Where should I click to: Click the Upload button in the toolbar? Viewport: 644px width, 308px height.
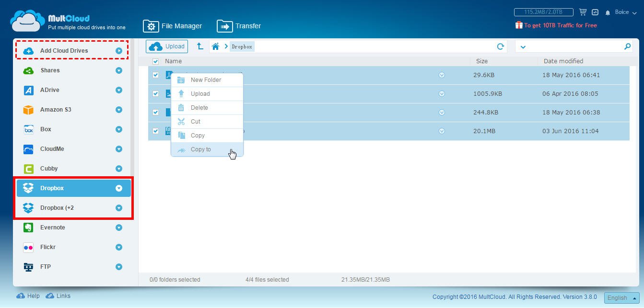point(167,46)
